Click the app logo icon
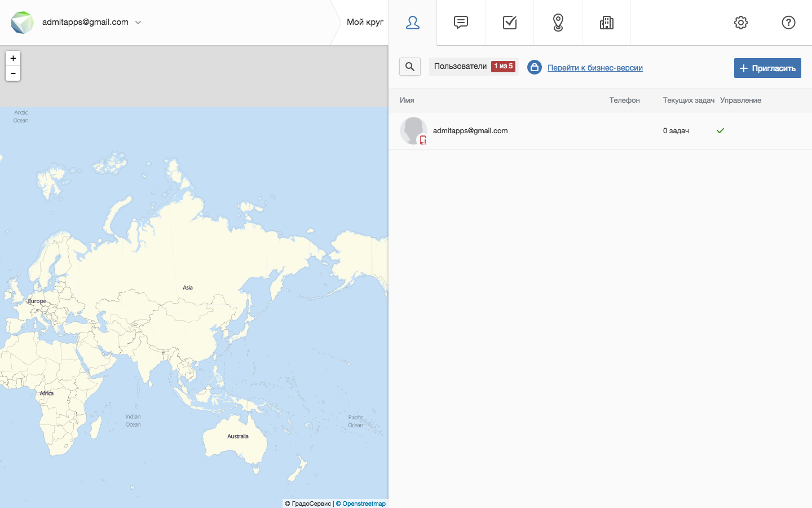This screenshot has width=812, height=508. 23,23
